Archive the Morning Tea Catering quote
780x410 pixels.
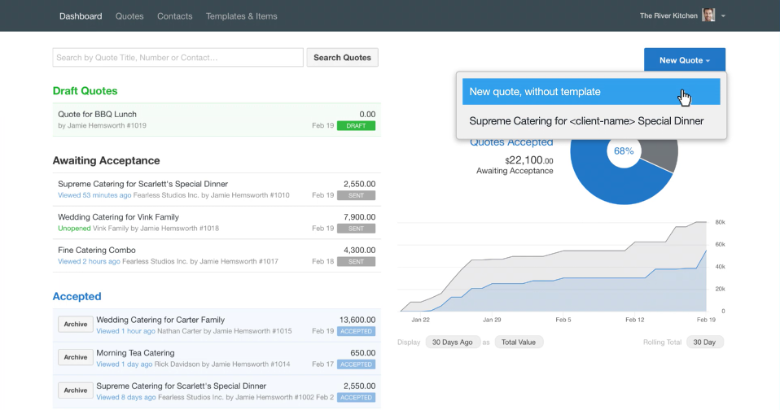[x=76, y=357]
